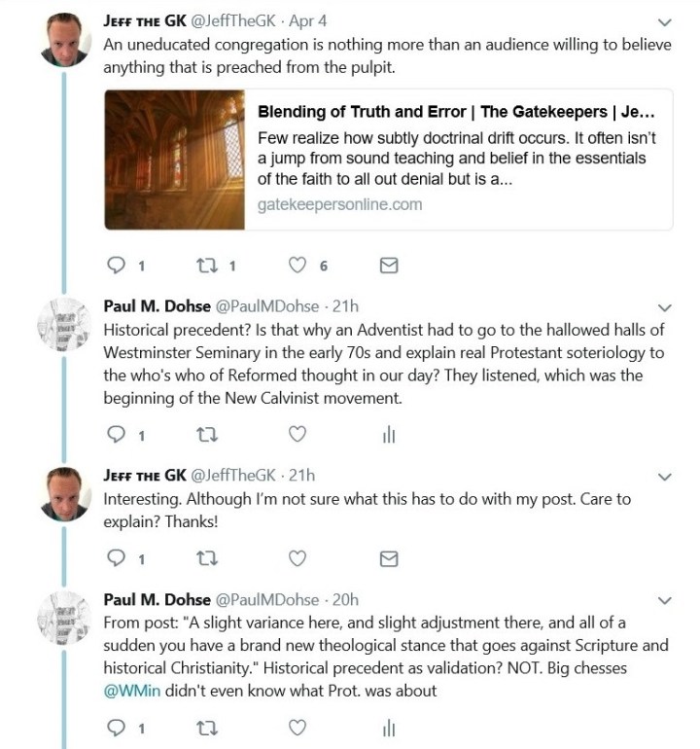Screen dimensions: 700x749
Task: Like Paul's tweet about New Calvinist movement
Action: click(299, 434)
